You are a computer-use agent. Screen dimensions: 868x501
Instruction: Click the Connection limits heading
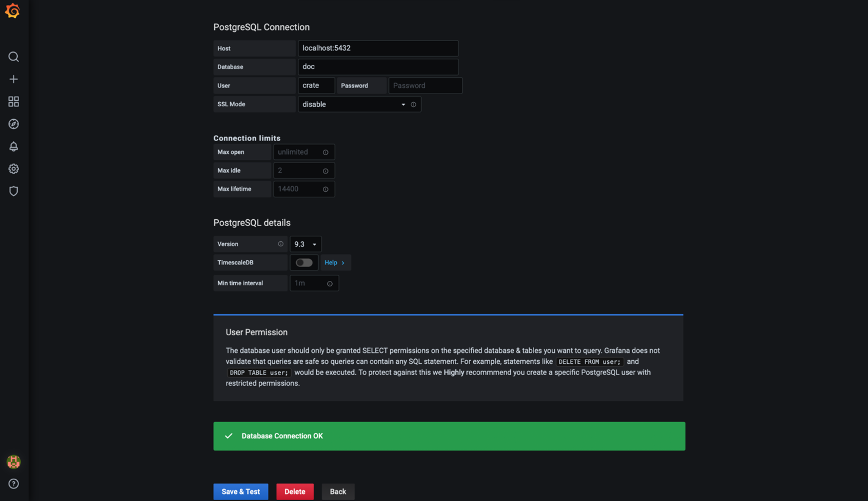tap(247, 138)
